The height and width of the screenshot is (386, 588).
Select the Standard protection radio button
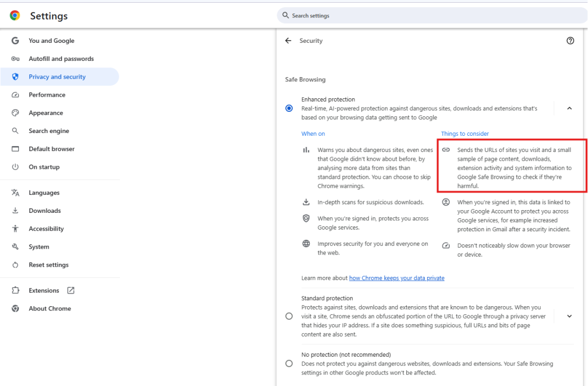[x=289, y=316]
